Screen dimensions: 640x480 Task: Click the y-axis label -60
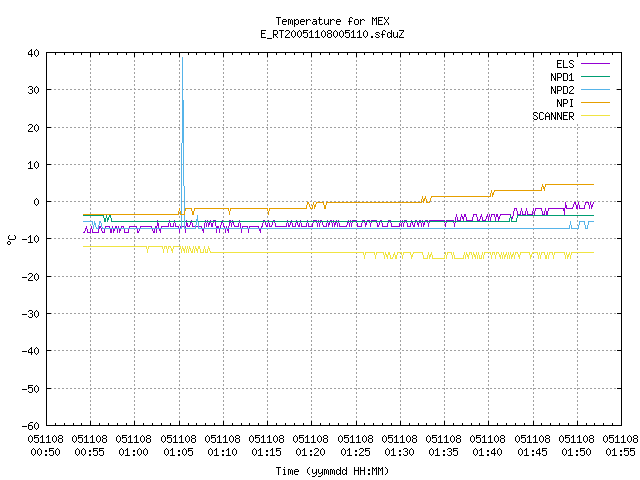click(31, 426)
